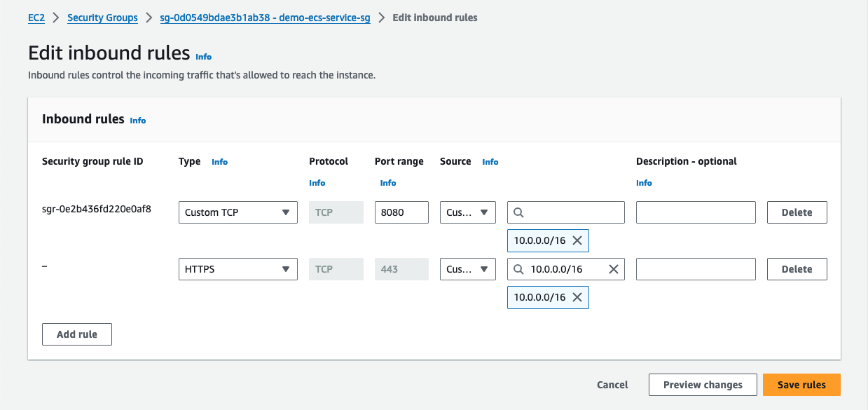Click search icon in HTTPS rule source field
Screen dimensions: 868x410
518,269
